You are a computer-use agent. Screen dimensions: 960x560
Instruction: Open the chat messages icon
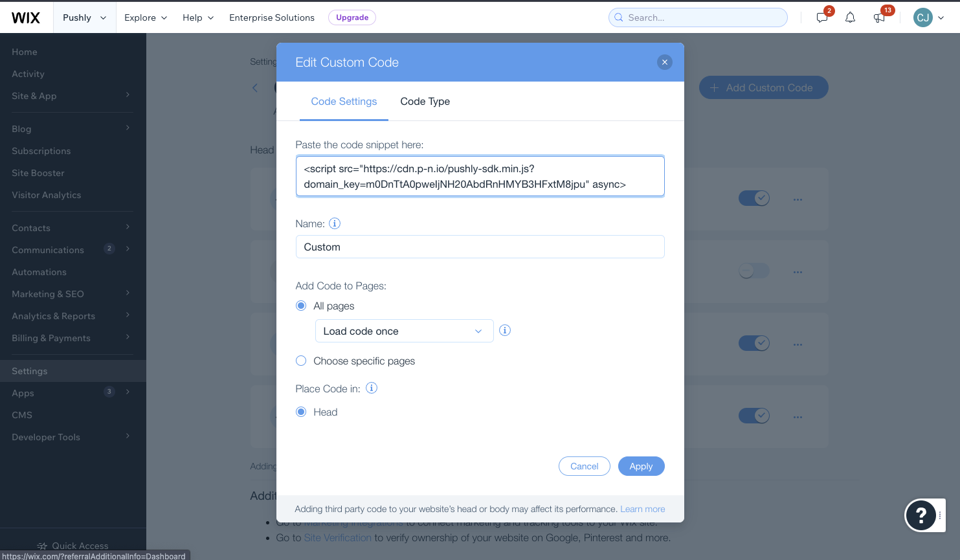point(822,17)
